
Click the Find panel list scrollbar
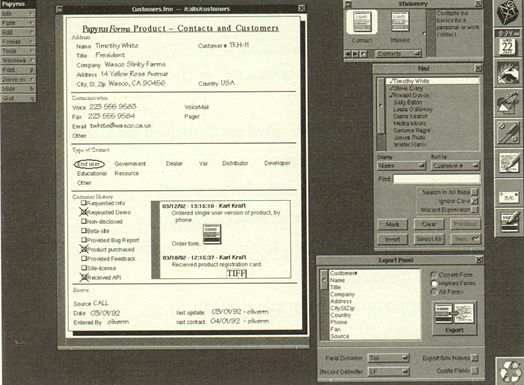pyautogui.click(x=381, y=114)
